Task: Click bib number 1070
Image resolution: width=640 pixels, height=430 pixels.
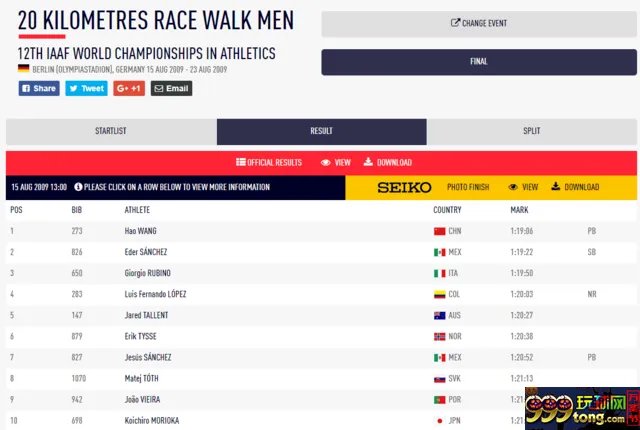Action: pos(79,379)
